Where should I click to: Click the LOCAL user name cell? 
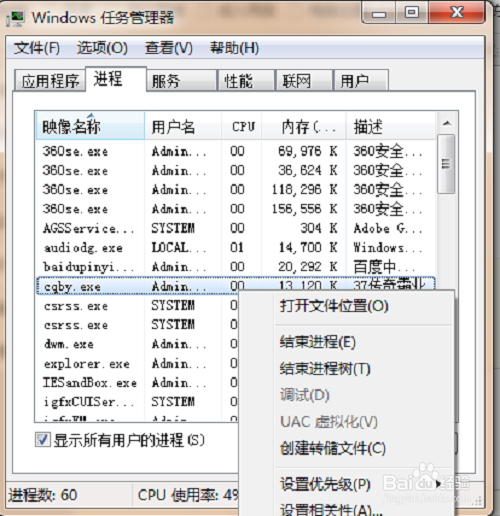coord(179,248)
